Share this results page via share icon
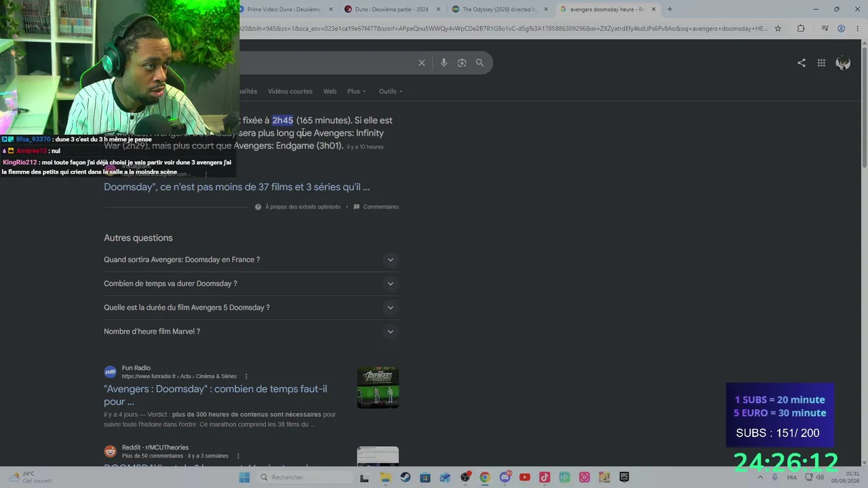 pos(802,63)
